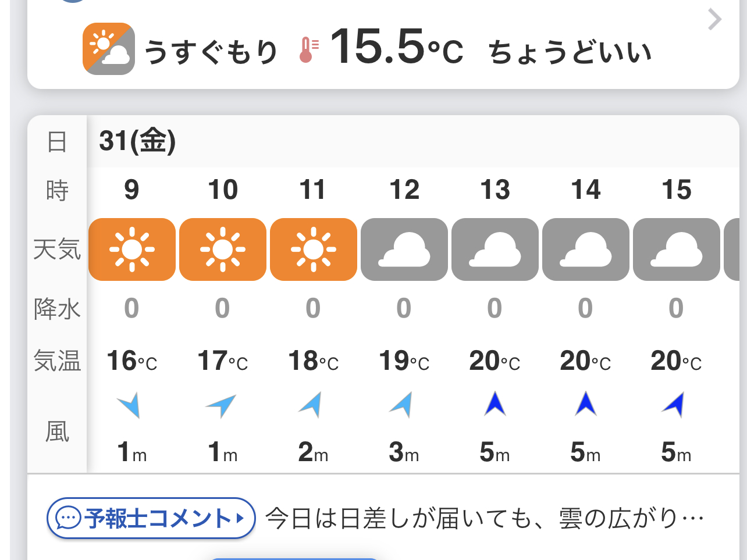Click the wind arrow at 15 o'clock

pyautogui.click(x=674, y=405)
